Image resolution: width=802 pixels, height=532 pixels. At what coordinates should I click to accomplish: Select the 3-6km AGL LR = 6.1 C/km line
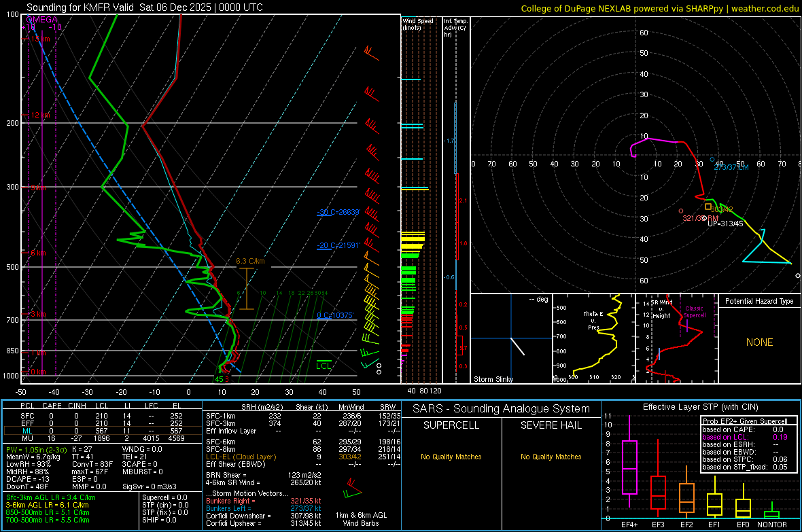pos(48,505)
